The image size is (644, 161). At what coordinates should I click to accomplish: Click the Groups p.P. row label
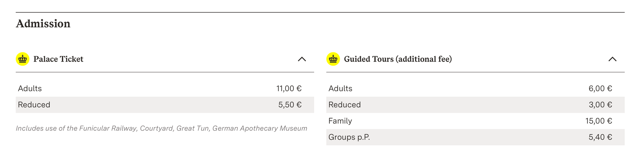[349, 137]
